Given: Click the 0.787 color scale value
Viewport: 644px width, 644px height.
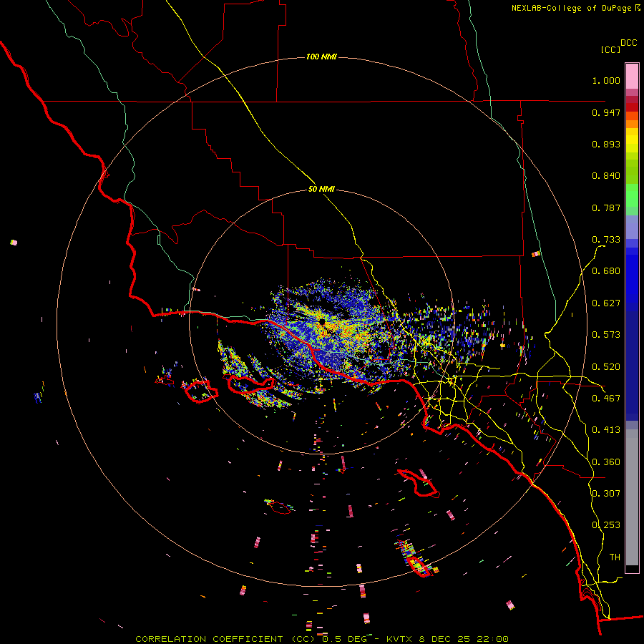Looking at the screenshot, I should (606, 208).
